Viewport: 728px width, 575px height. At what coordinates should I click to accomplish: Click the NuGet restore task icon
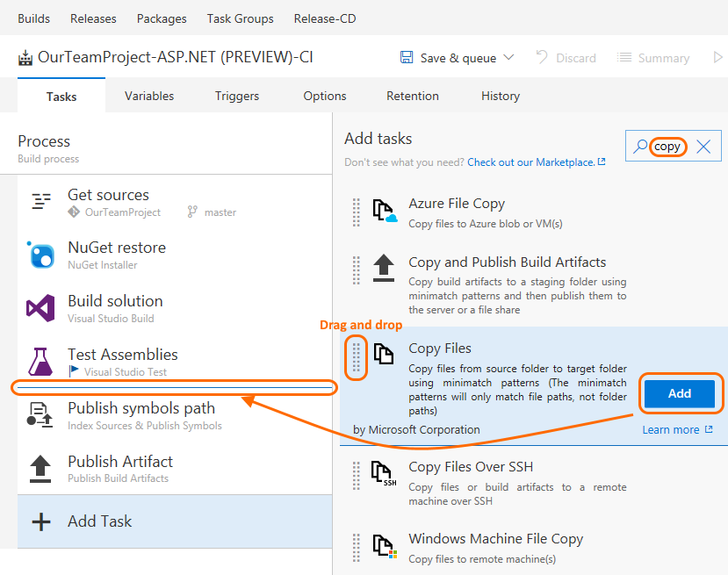coord(40,255)
